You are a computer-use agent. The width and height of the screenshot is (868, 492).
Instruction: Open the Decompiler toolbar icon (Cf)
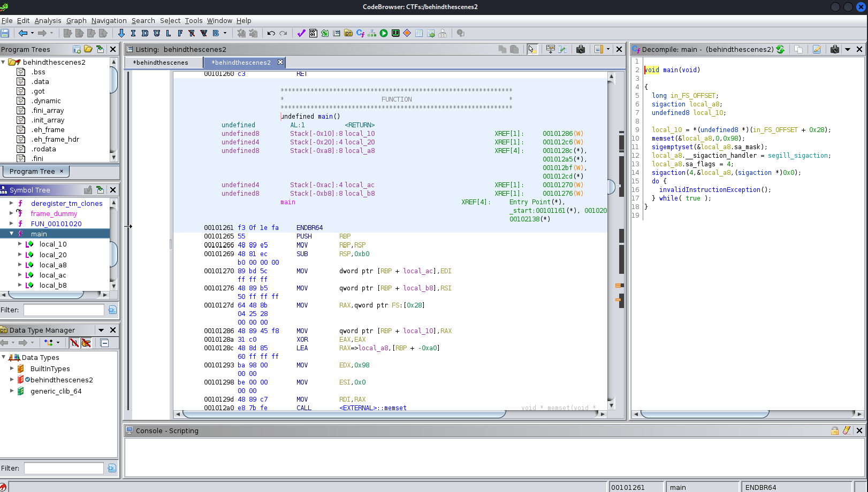[360, 33]
